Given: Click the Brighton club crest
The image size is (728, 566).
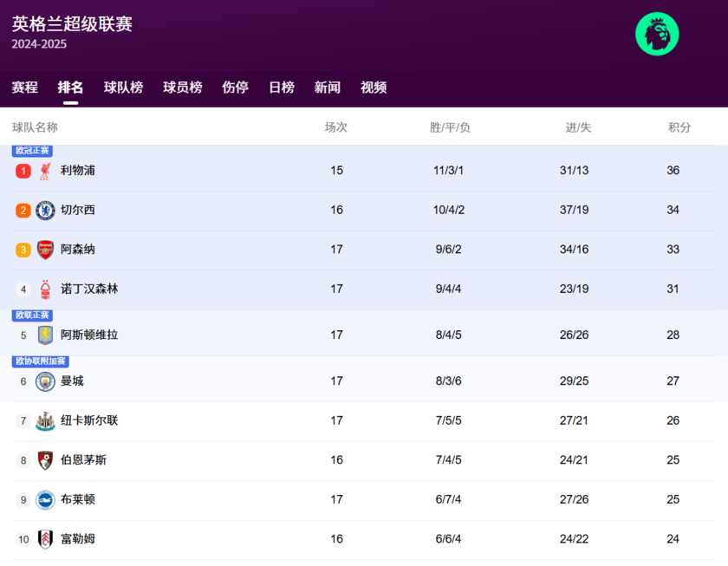Looking at the screenshot, I should pyautogui.click(x=43, y=499).
